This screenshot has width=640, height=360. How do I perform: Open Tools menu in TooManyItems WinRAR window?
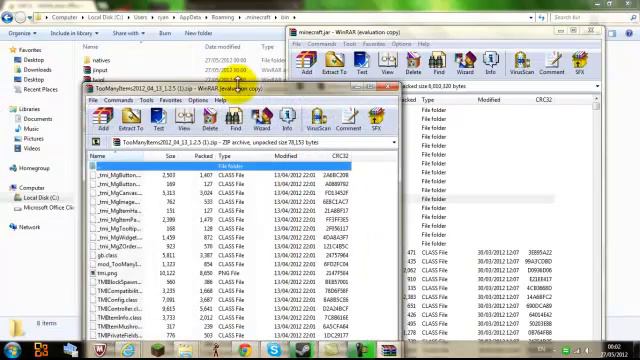[147, 100]
